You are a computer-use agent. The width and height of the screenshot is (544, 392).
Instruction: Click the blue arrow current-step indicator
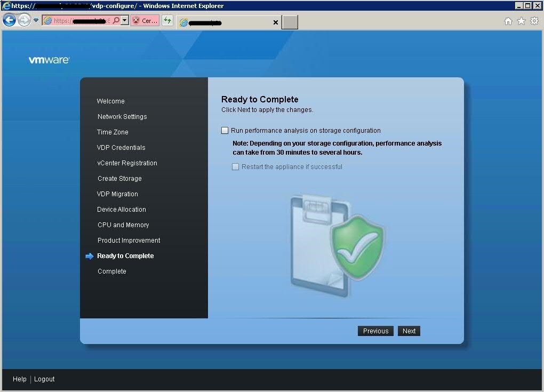pyautogui.click(x=90, y=257)
